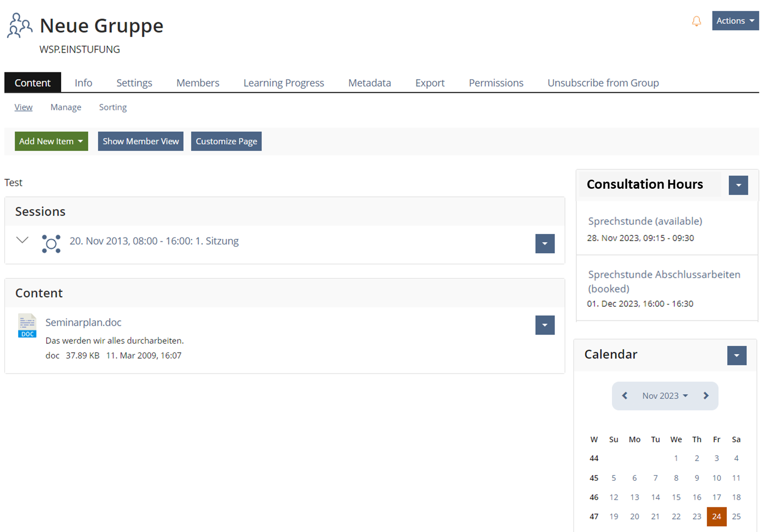Screen dimensions: 763x532
Task: Click the Show Member View button
Action: [x=141, y=142]
